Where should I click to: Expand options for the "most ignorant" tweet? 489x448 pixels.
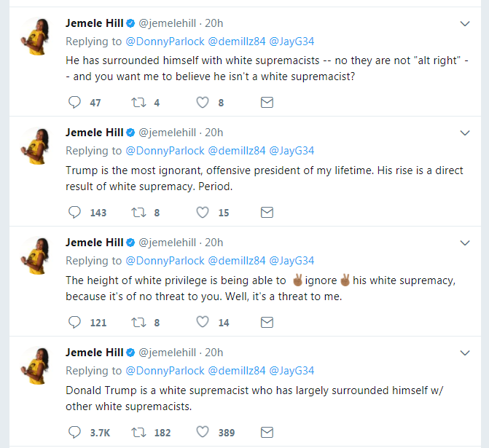(466, 133)
